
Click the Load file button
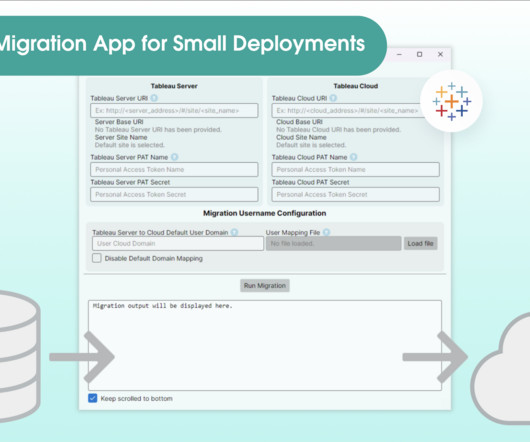pyautogui.click(x=420, y=243)
